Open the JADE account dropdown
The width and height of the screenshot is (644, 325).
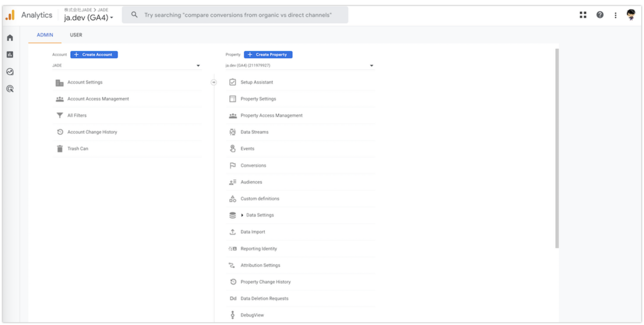(126, 66)
